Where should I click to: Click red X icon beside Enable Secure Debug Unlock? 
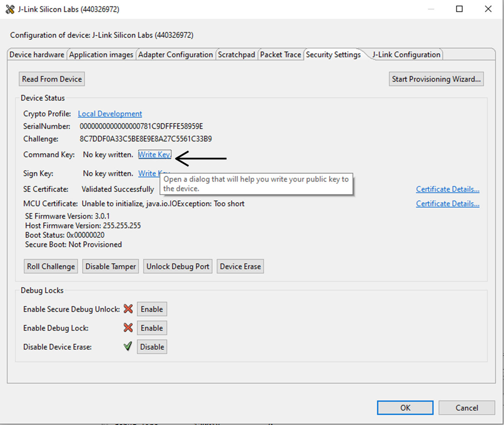click(128, 309)
